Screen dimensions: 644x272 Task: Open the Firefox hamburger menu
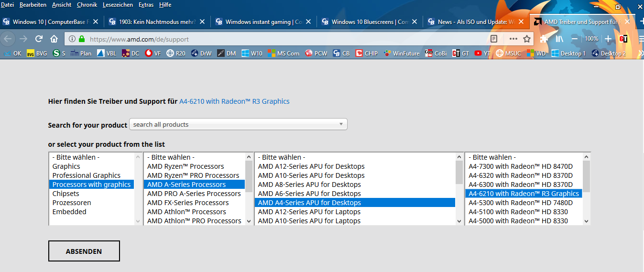(x=641, y=39)
